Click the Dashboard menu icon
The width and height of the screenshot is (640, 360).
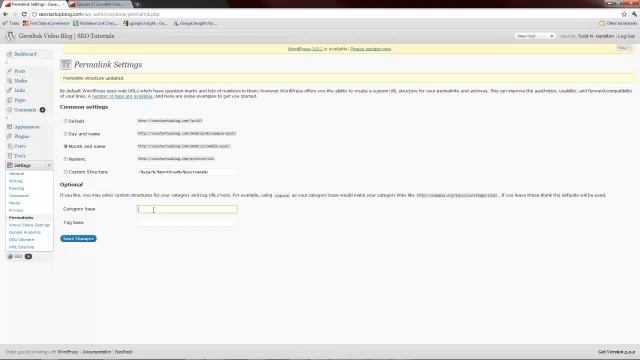(10, 54)
